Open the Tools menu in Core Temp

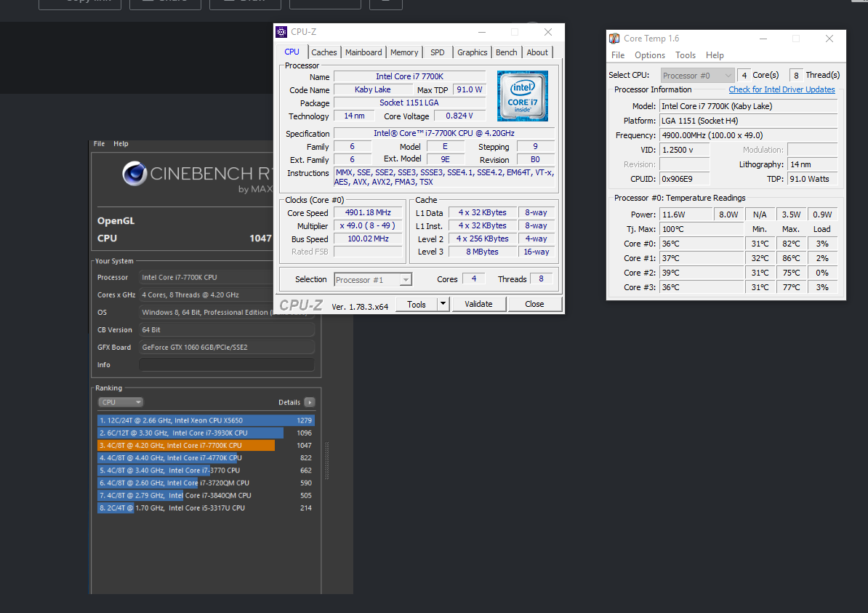(686, 55)
